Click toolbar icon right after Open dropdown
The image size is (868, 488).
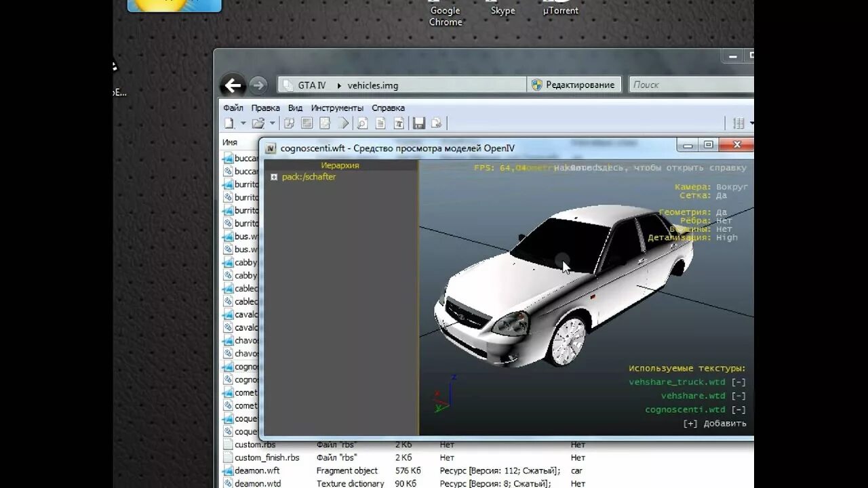(289, 123)
